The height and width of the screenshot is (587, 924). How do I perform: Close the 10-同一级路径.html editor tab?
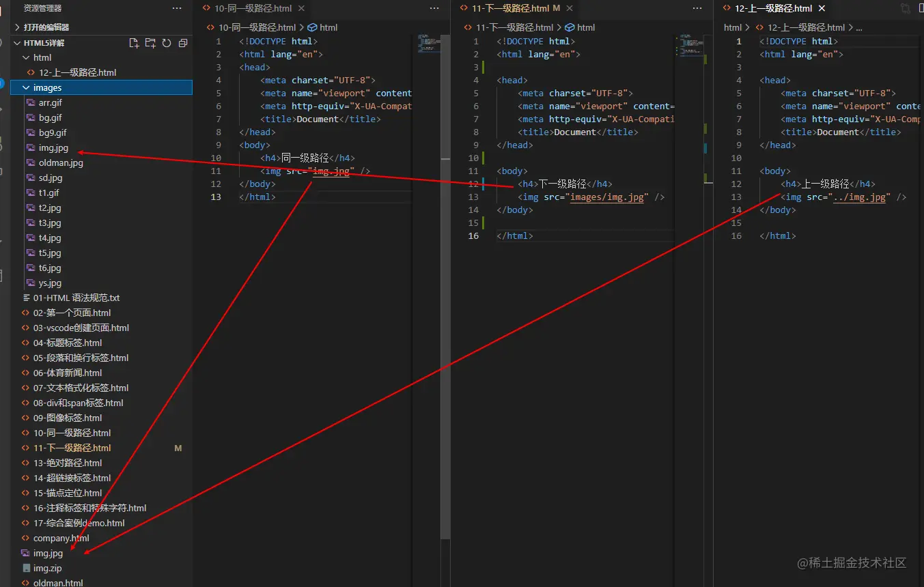pos(301,9)
